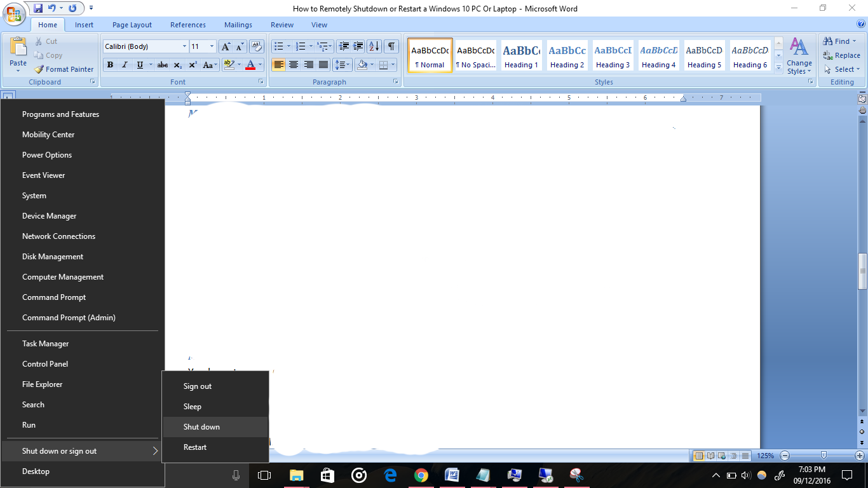Center the paragraph text
Image resolution: width=868 pixels, height=488 pixels.
tap(294, 65)
